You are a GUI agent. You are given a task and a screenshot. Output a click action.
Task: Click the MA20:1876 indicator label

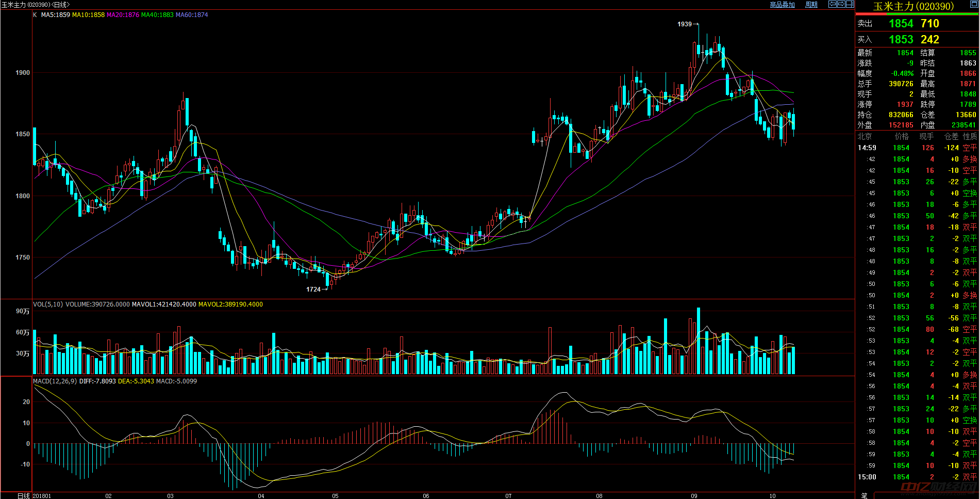click(123, 15)
